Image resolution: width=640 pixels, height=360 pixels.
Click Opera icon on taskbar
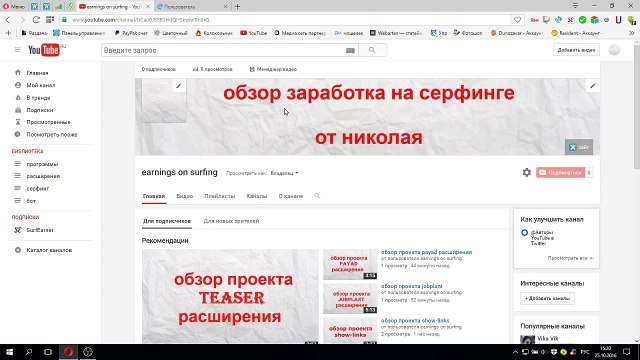click(68, 352)
